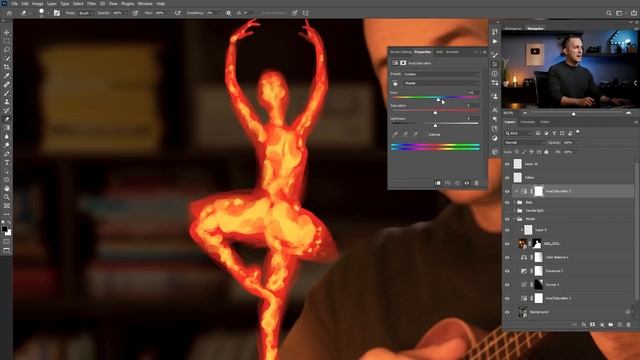Switch to the Channels tab
The height and width of the screenshot is (360, 640).
[x=527, y=122]
